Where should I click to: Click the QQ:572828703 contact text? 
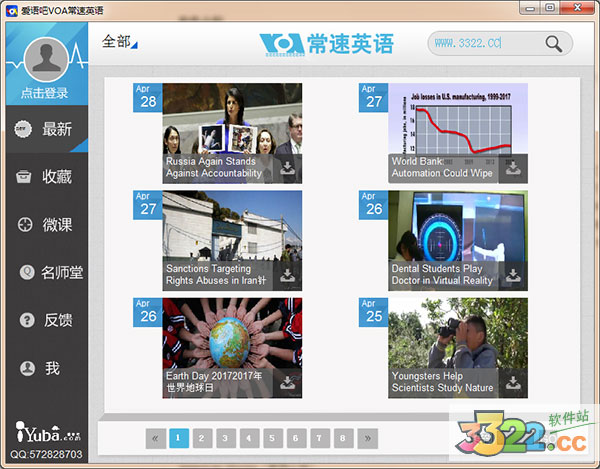click(x=46, y=454)
